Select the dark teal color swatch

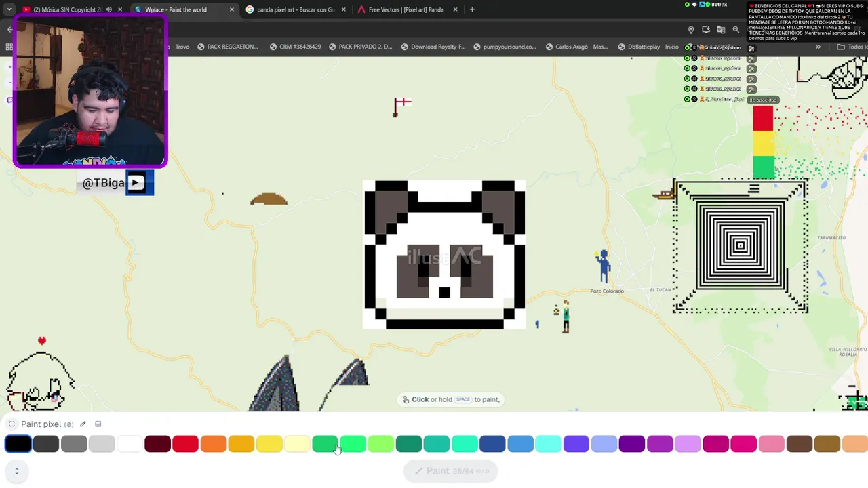point(409,444)
